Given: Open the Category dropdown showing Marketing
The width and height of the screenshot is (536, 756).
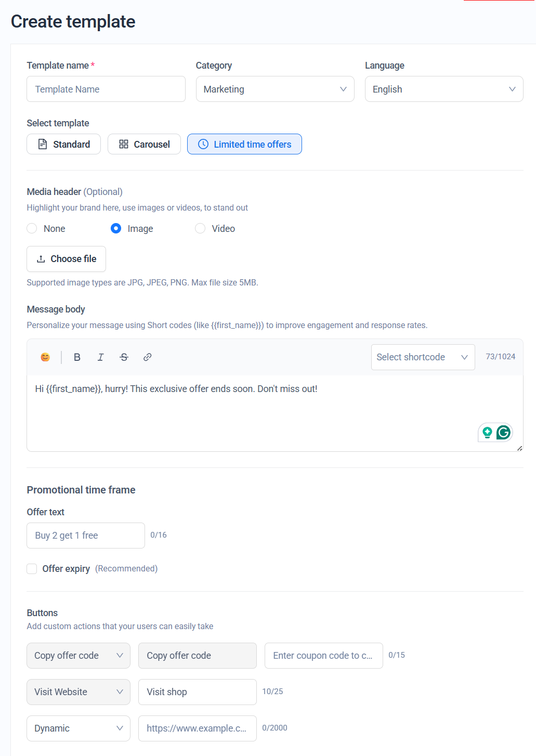Looking at the screenshot, I should [275, 89].
